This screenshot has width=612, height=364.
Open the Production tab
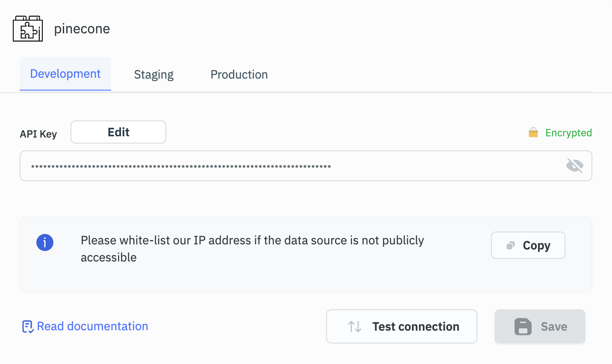[x=239, y=75]
